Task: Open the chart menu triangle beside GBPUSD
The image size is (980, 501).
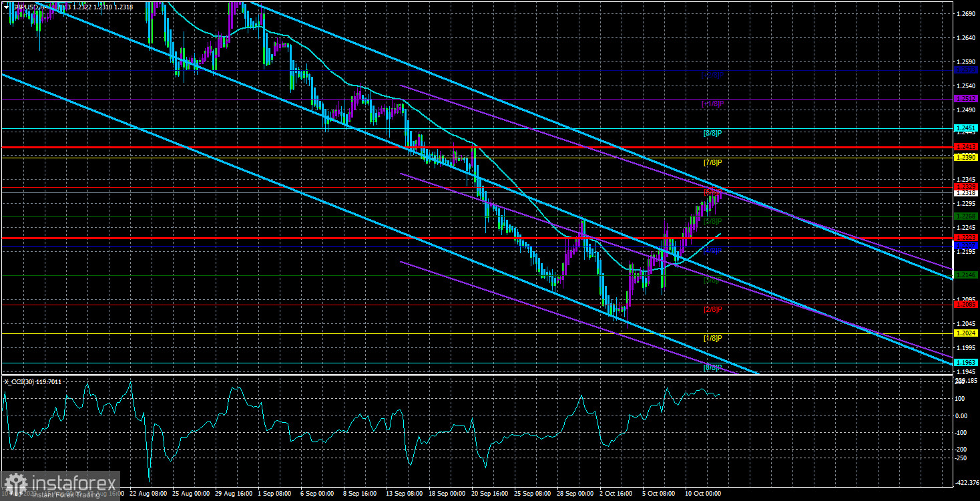Action: [x=6, y=6]
